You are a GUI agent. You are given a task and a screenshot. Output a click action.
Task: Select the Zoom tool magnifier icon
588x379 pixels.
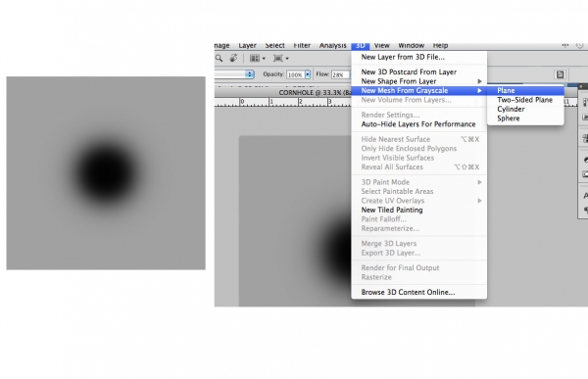pos(219,58)
